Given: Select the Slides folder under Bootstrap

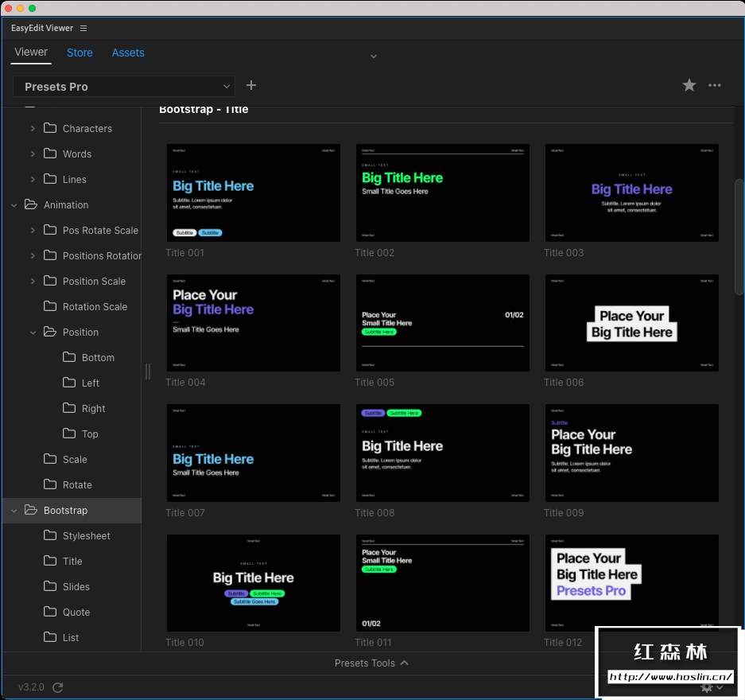Looking at the screenshot, I should pos(76,587).
